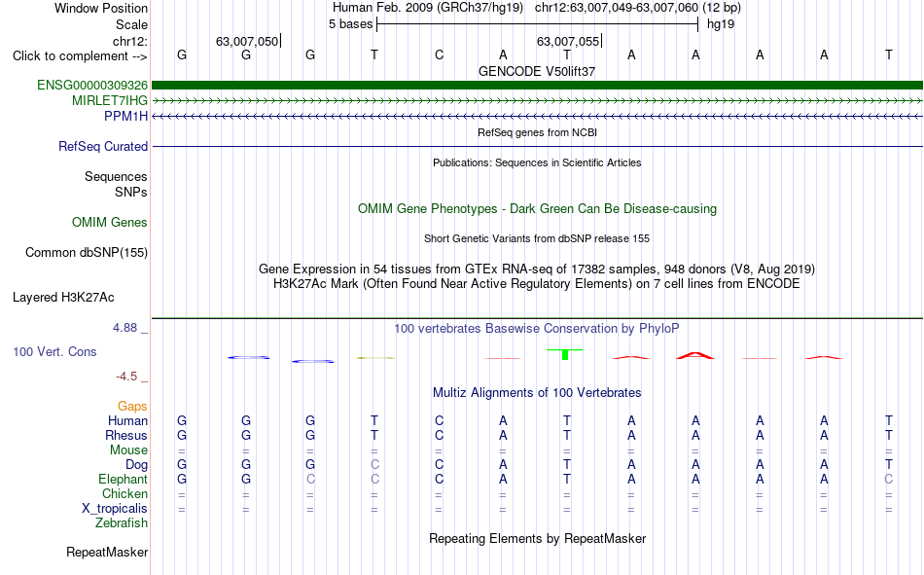
Task: Click the PhyloP -4.5 lower scale value
Action: [126, 377]
